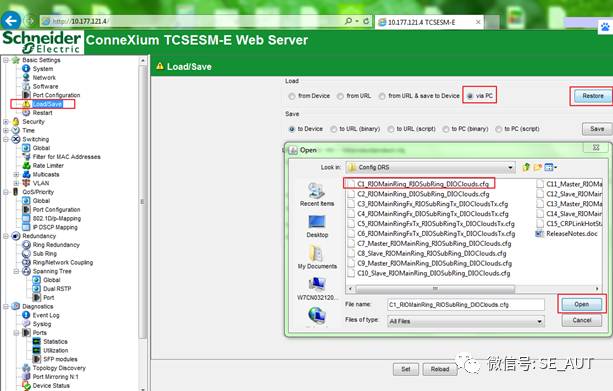Click the Restore button

[593, 96]
